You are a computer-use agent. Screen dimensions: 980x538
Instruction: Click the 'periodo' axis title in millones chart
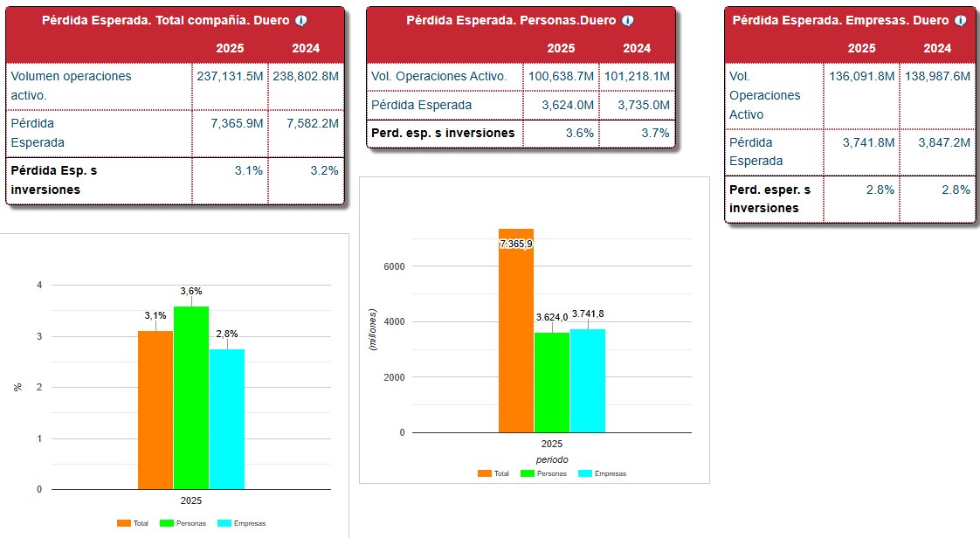coord(552,460)
